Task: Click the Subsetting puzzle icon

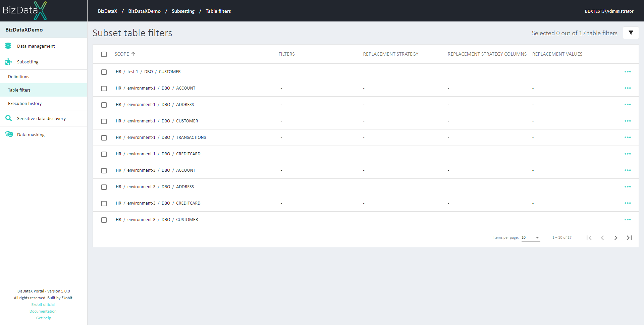Action: pos(8,62)
